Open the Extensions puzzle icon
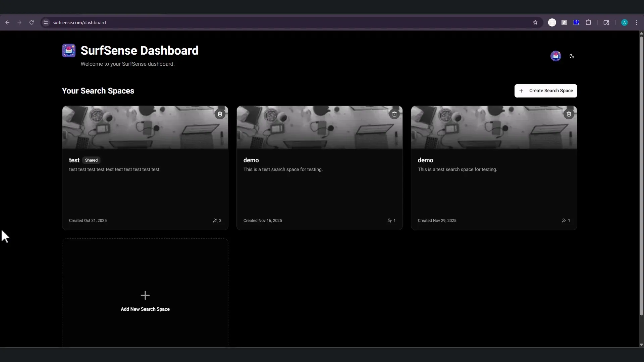 588,22
